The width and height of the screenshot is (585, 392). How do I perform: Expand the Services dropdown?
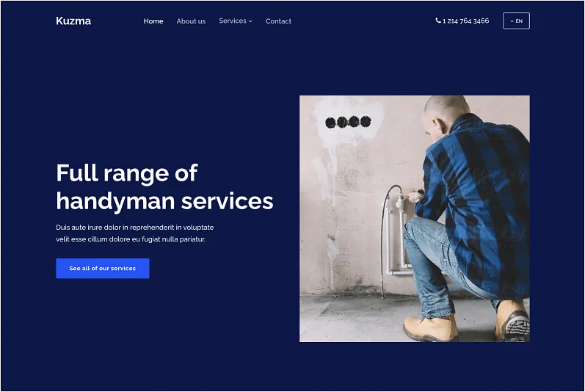point(236,21)
